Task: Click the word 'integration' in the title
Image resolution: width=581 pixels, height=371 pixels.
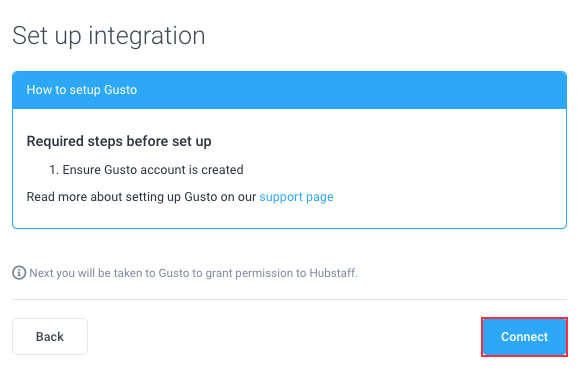Action: pos(146,36)
